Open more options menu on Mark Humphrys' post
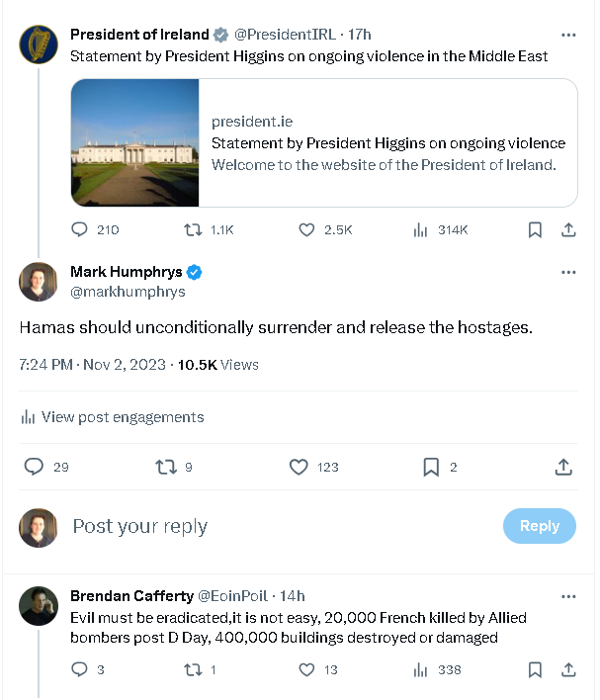The width and height of the screenshot is (600, 700). (568, 272)
